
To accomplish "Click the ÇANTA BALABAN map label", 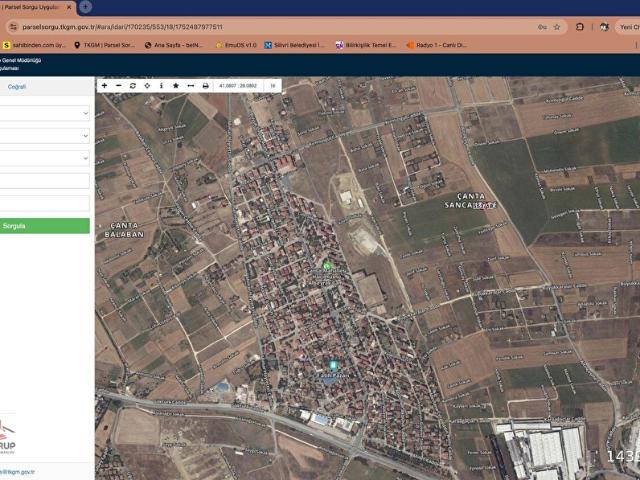I will pyautogui.click(x=124, y=230).
